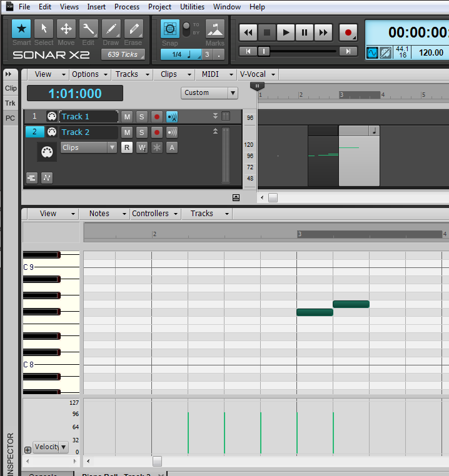Viewport: 449px width, 476px height.
Task: Open the Marks landmark options
Action: click(214, 29)
